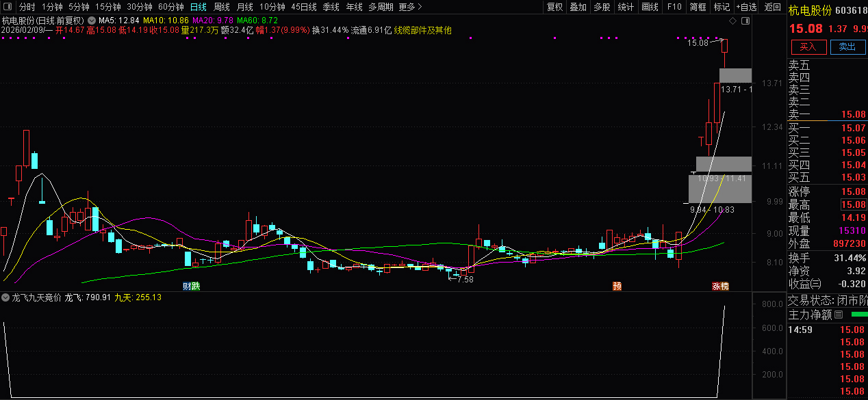Click the 卖出 sell button
868x400 pixels.
click(849, 47)
